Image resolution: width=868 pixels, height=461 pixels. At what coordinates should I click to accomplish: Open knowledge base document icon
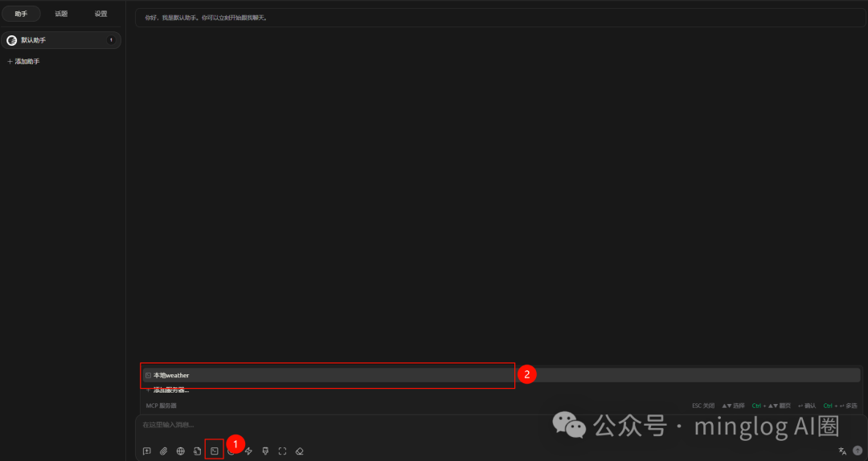(197, 451)
